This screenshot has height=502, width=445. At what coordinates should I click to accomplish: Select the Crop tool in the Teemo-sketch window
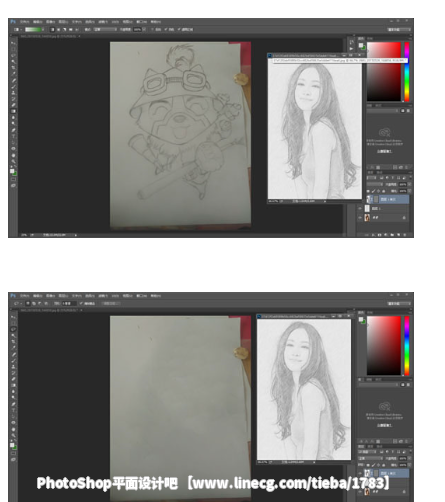pyautogui.click(x=13, y=68)
